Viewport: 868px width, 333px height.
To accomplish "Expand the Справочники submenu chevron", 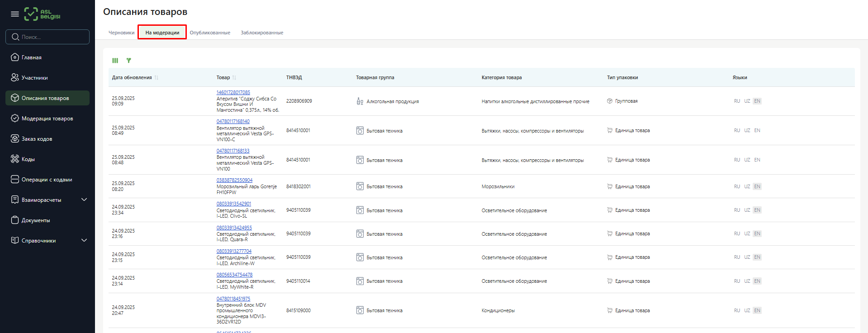I will point(84,240).
